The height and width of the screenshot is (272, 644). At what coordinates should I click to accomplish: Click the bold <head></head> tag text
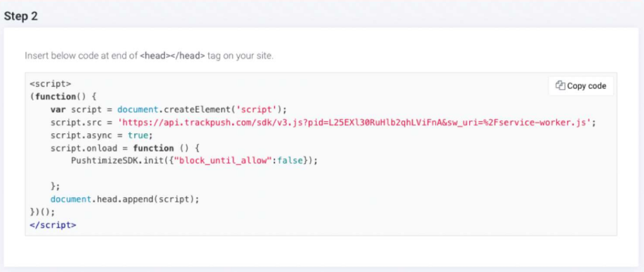172,56
